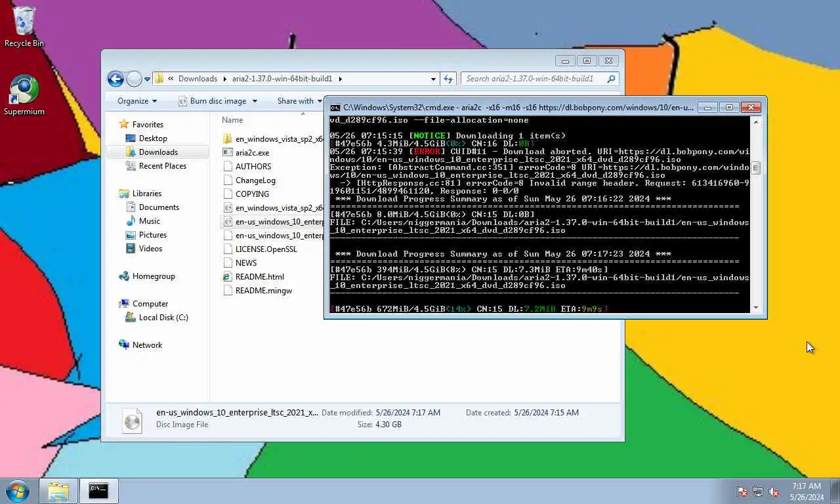The height and width of the screenshot is (504, 840).
Task: Click the aria2c.exe file icon
Action: pyautogui.click(x=228, y=153)
